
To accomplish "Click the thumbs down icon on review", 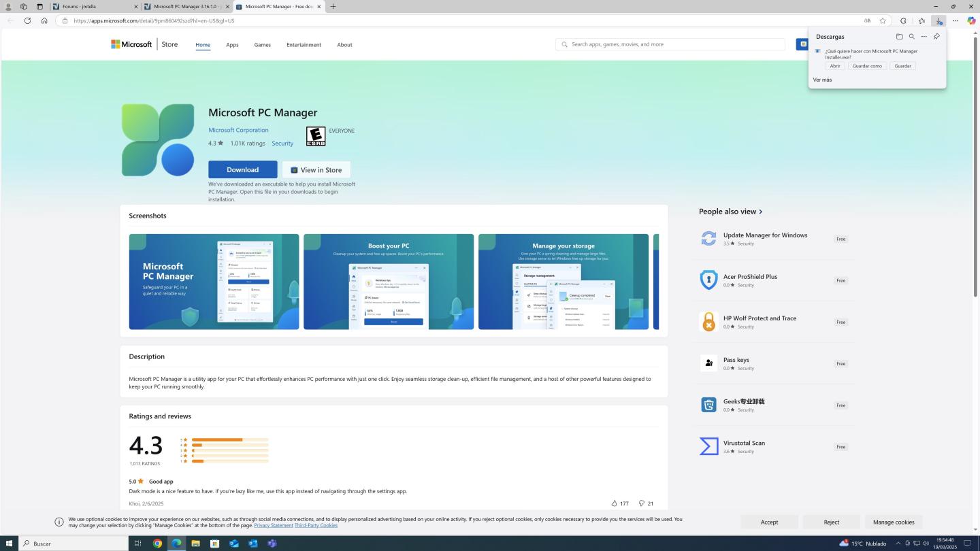I will 641,503.
